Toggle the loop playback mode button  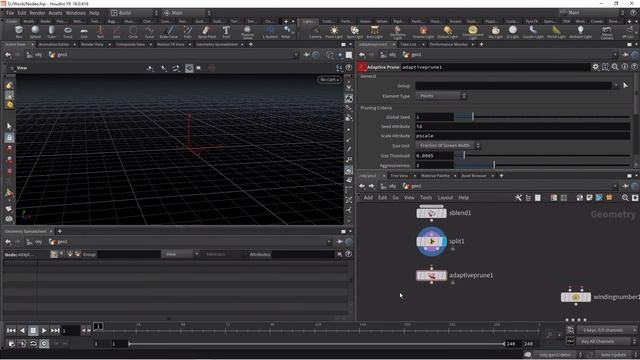click(33, 344)
